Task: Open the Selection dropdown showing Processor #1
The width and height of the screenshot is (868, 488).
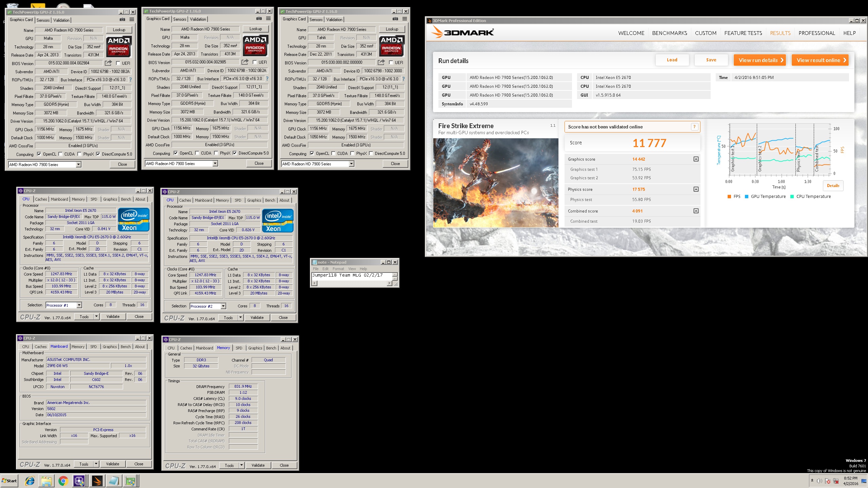Action: click(79, 305)
